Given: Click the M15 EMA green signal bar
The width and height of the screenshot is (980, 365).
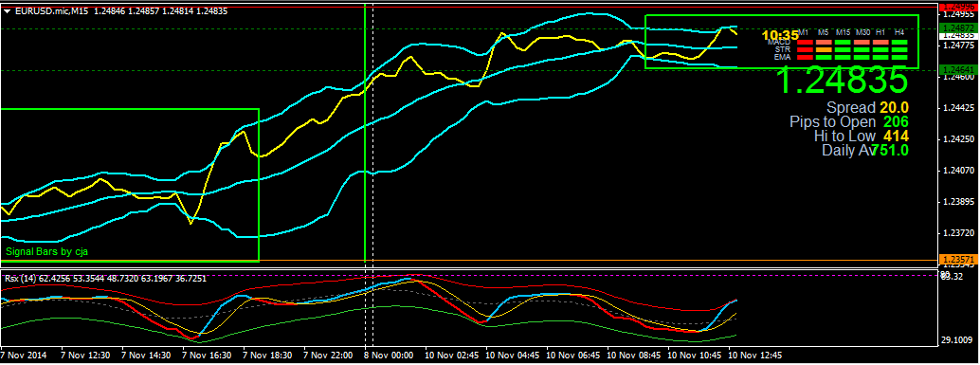Looking at the screenshot, I should [x=843, y=58].
